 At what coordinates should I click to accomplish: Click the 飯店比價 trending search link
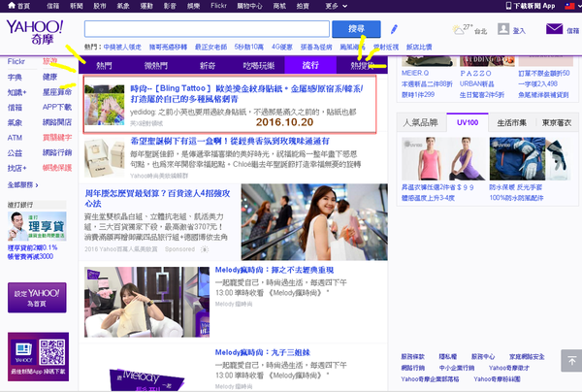[419, 48]
